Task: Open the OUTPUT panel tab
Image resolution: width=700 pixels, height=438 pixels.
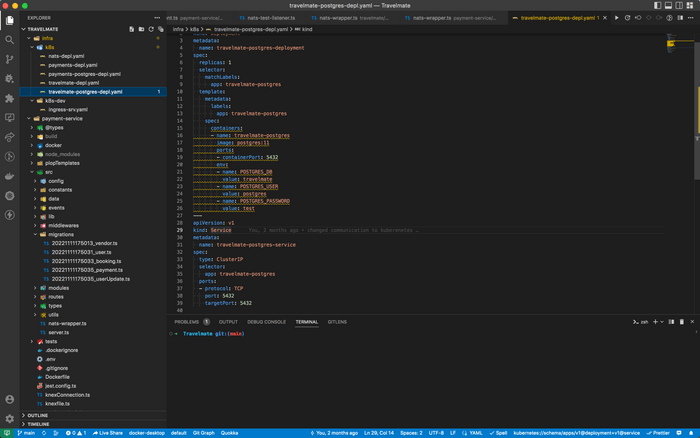Action: [228, 322]
